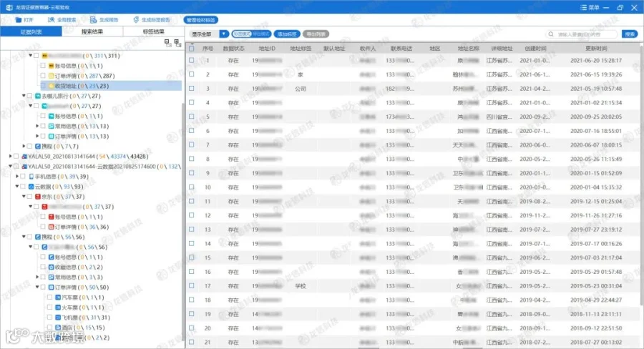Switch to 证据列表 tab
This screenshot has width=644, height=349.
click(31, 31)
